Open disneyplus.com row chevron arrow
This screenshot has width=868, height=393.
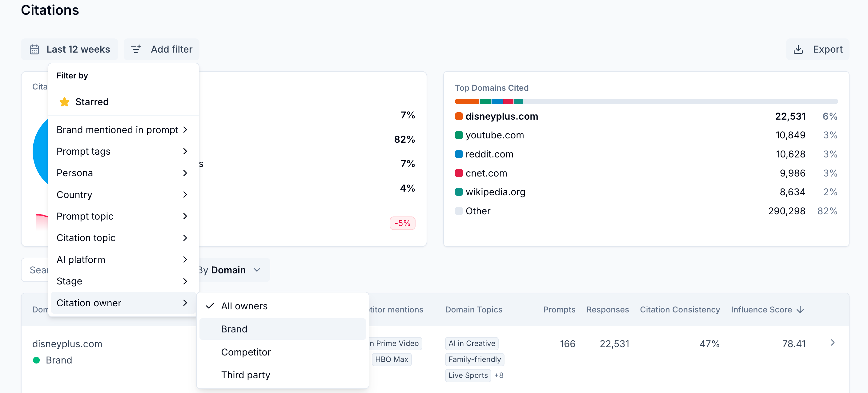(x=833, y=343)
